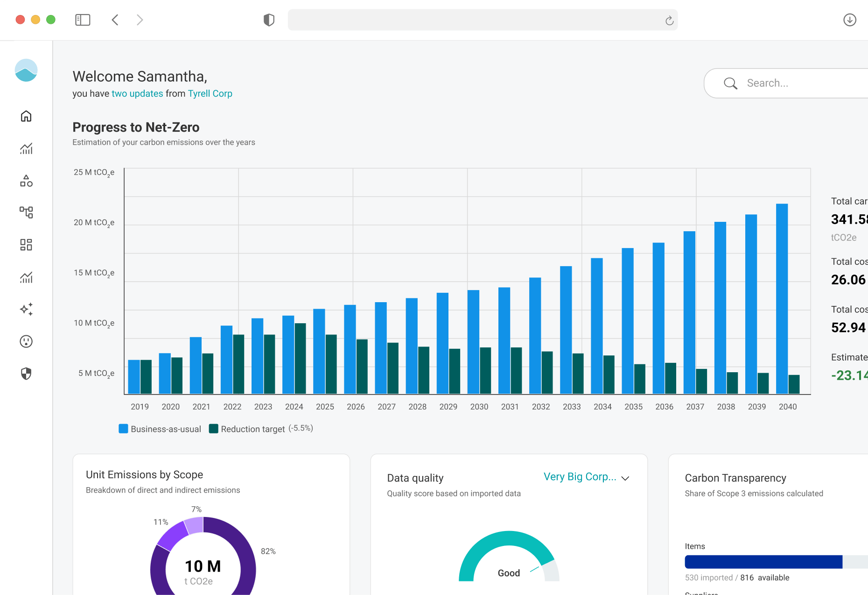Click the '2030' axis label
The height and width of the screenshot is (595, 868).
tap(479, 407)
